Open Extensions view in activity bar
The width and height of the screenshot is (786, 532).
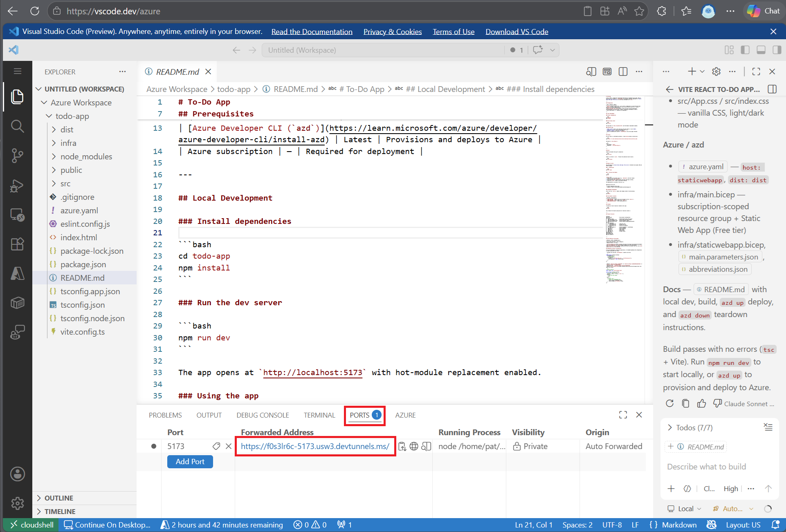pyautogui.click(x=17, y=244)
